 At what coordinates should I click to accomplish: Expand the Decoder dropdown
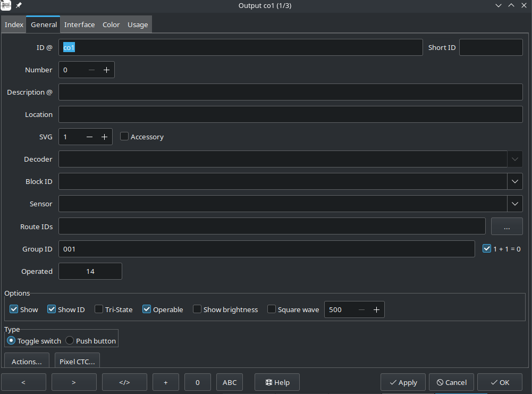click(514, 159)
